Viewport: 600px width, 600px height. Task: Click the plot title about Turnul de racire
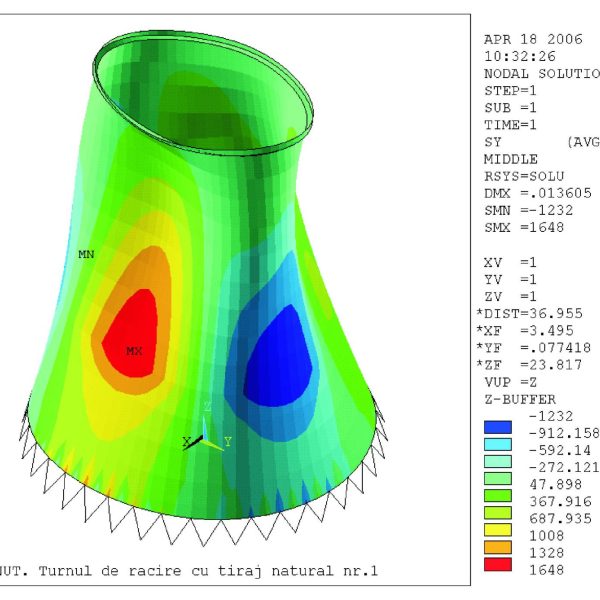point(190,571)
